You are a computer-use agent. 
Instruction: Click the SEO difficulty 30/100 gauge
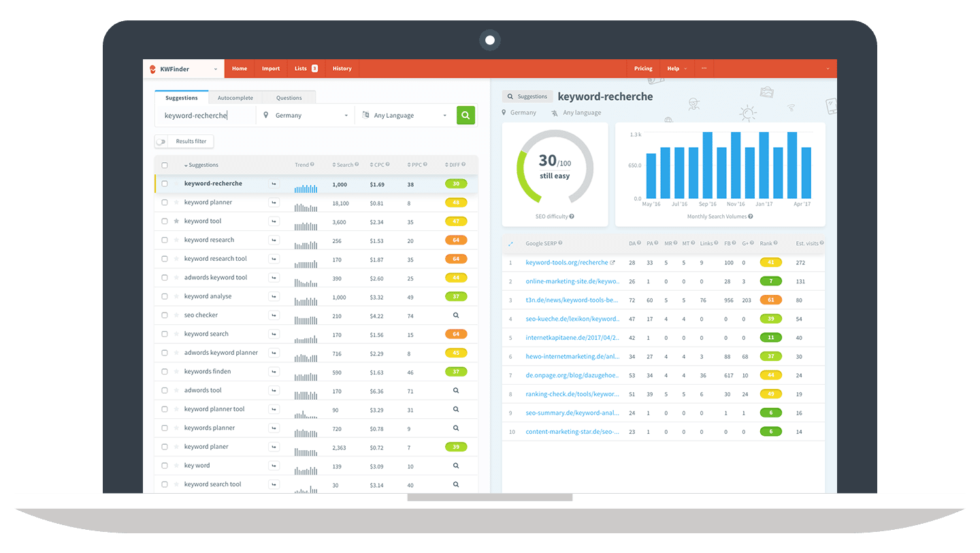pyautogui.click(x=555, y=168)
